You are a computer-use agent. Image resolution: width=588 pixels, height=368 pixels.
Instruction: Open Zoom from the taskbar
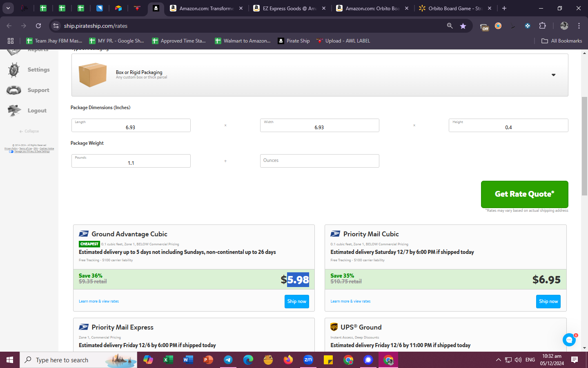coord(308,360)
